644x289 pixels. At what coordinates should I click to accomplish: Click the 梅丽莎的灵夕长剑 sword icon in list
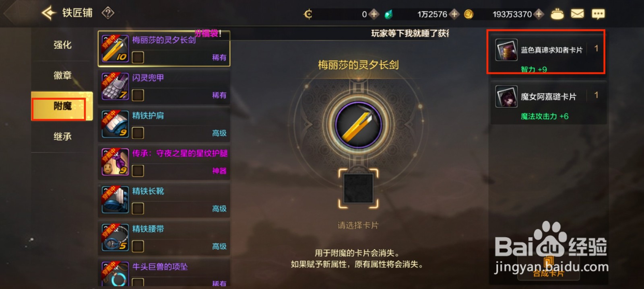point(115,49)
